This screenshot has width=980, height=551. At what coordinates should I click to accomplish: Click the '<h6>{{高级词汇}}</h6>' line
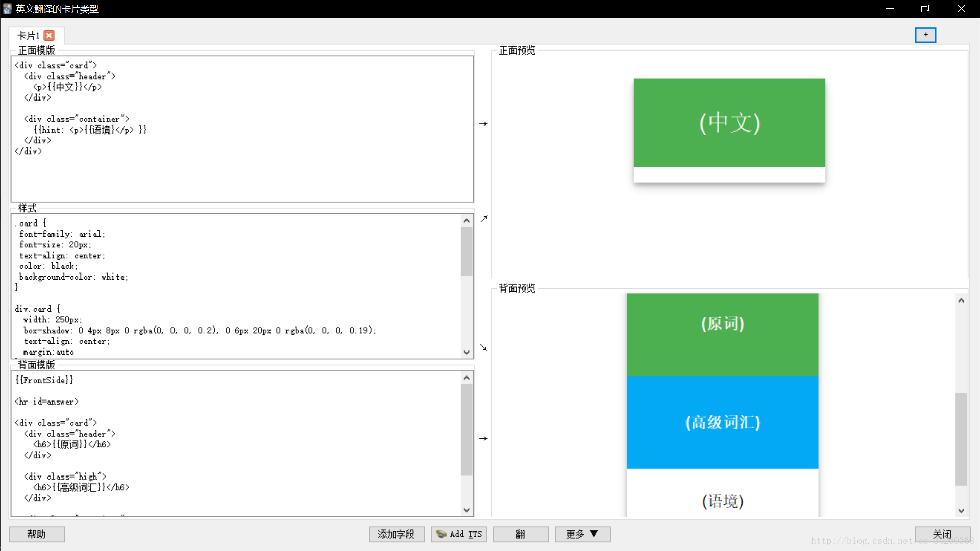coord(81,487)
